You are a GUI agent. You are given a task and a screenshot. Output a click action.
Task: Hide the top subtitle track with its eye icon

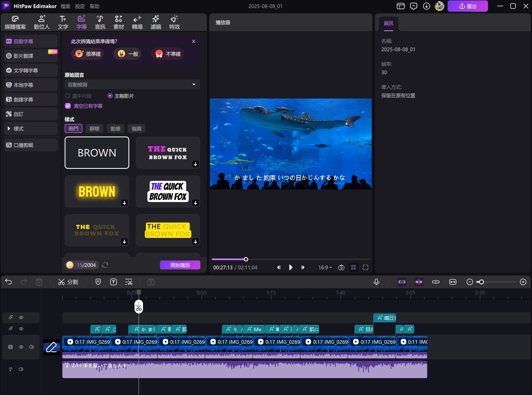tap(21, 317)
